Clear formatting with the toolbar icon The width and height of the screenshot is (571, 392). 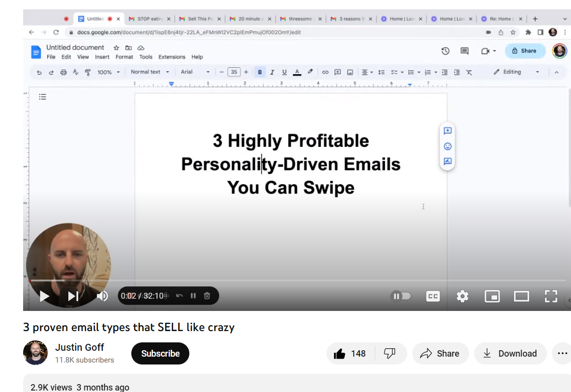469,72
